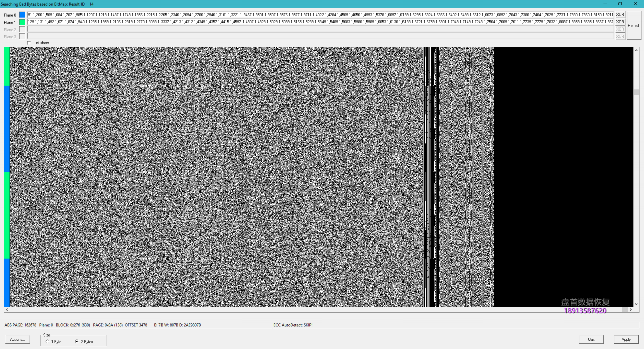Open the Actions... menu button

click(x=17, y=339)
